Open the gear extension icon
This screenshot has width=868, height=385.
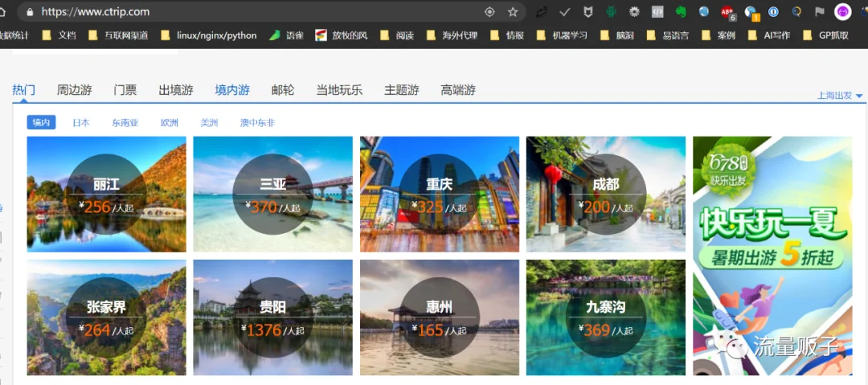click(634, 11)
